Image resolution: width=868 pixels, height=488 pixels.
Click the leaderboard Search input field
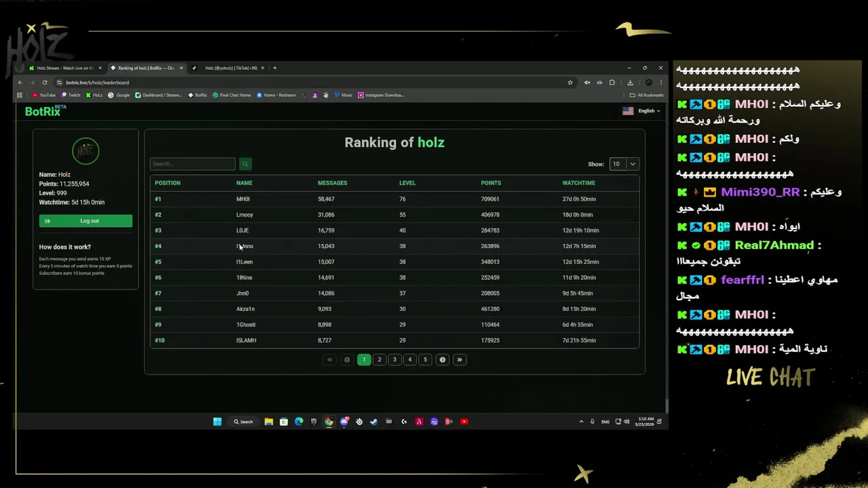[x=193, y=164]
